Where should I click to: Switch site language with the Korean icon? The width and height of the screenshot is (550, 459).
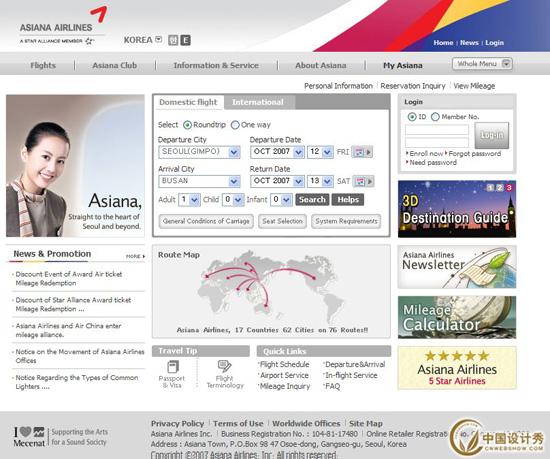(x=173, y=40)
